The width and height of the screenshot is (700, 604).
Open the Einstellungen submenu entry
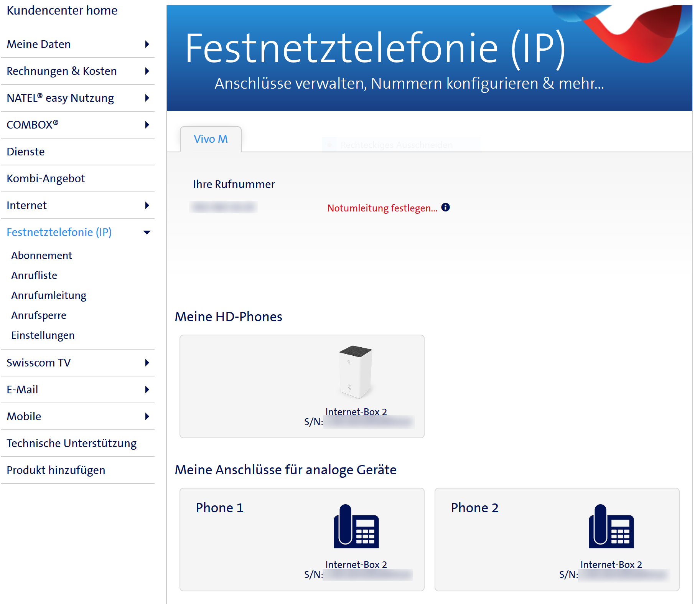43,335
